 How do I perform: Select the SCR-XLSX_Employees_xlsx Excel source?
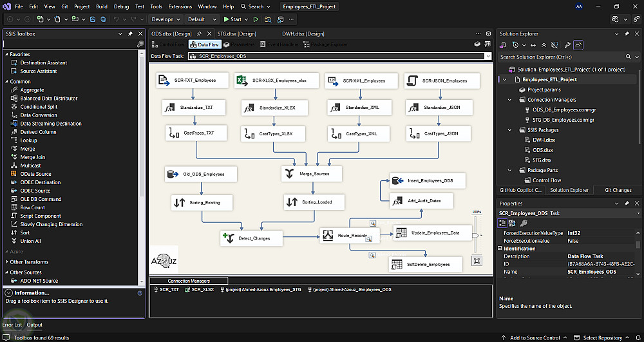276,81
